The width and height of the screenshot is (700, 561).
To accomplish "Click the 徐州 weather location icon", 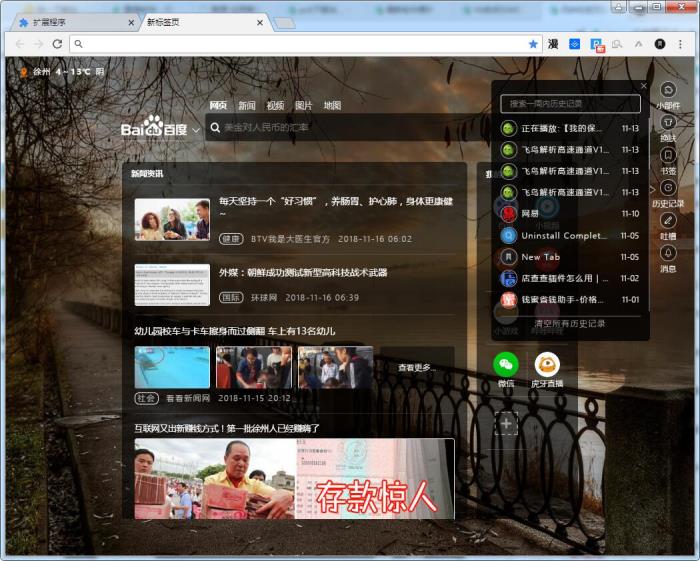I will (x=24, y=72).
